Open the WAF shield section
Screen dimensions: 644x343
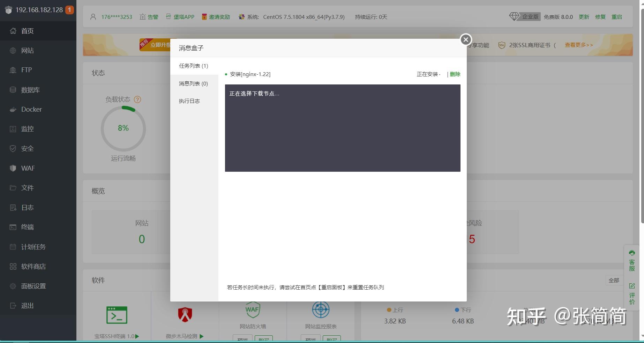(x=27, y=168)
